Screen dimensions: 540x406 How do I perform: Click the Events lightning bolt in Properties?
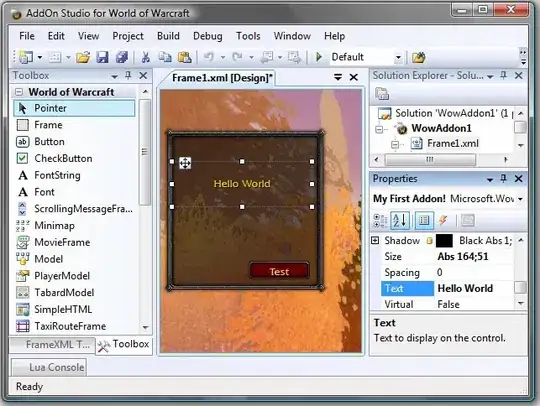coord(443,220)
